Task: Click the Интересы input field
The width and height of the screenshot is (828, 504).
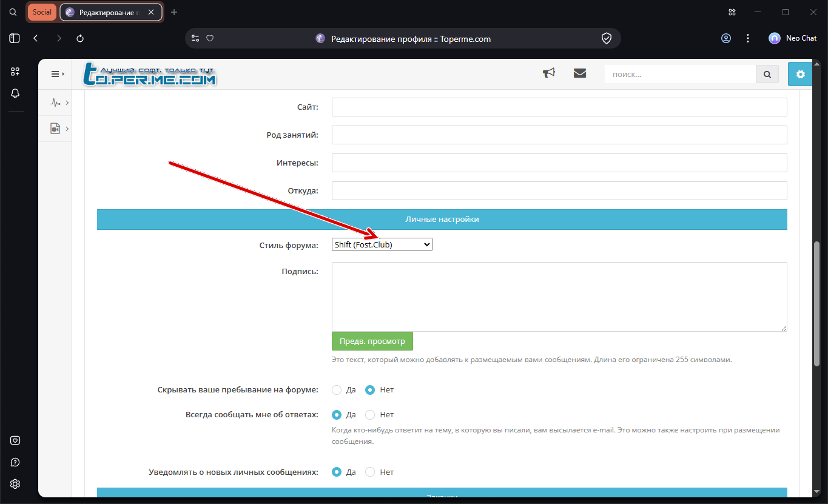Action: 559,163
